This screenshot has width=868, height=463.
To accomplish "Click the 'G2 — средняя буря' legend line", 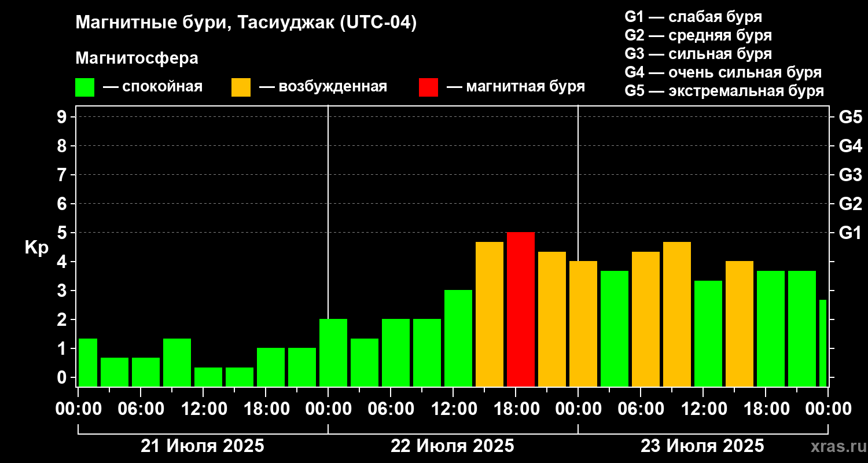I will [x=698, y=35].
